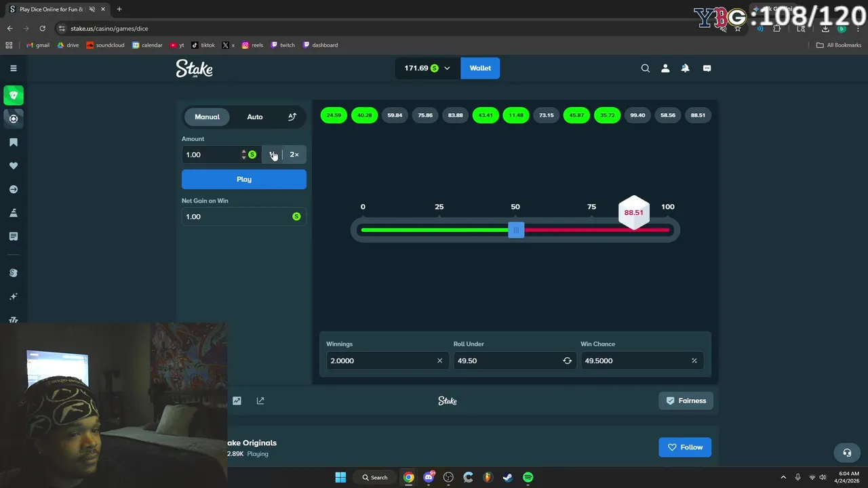Open the bets receipt icon in sidebar
The width and height of the screenshot is (868, 488).
(x=14, y=237)
